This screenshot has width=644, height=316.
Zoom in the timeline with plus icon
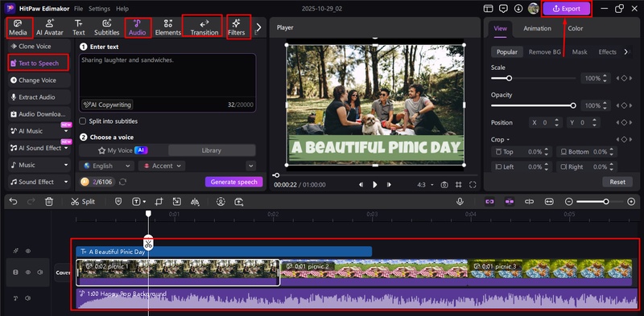pos(631,202)
